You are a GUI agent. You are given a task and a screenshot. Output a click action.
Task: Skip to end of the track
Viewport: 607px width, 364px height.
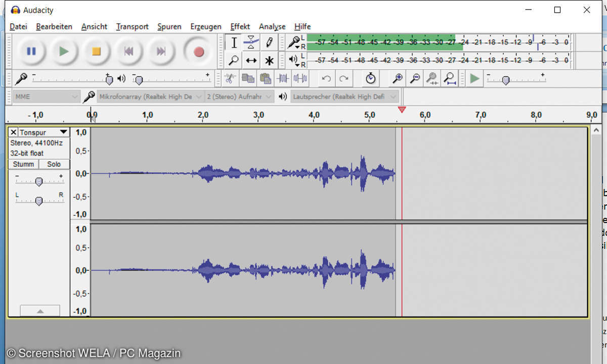161,51
